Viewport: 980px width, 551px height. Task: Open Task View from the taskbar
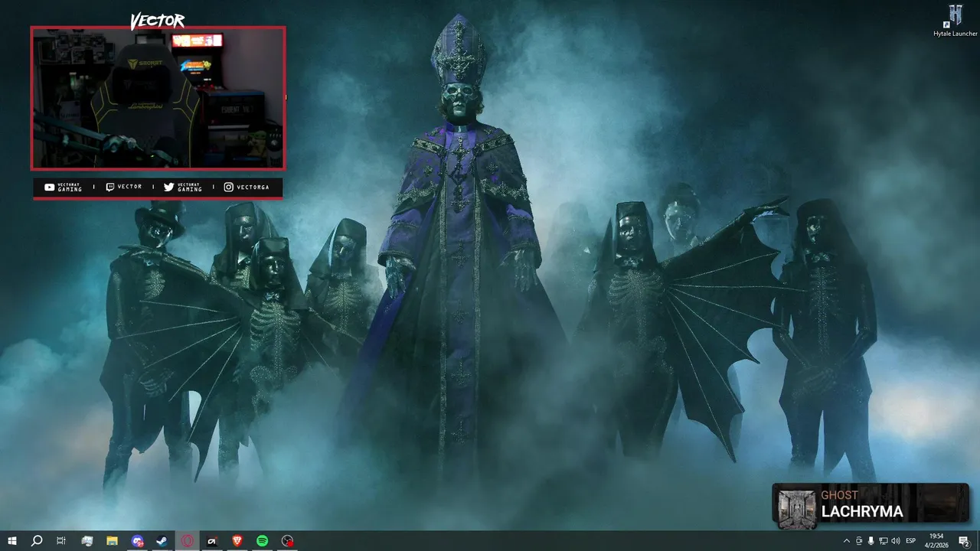61,541
